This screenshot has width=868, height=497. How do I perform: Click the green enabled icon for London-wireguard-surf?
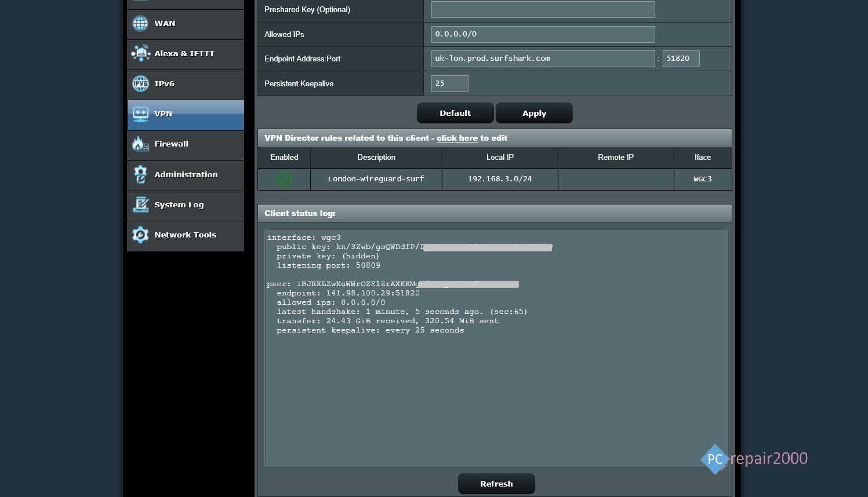coord(284,180)
